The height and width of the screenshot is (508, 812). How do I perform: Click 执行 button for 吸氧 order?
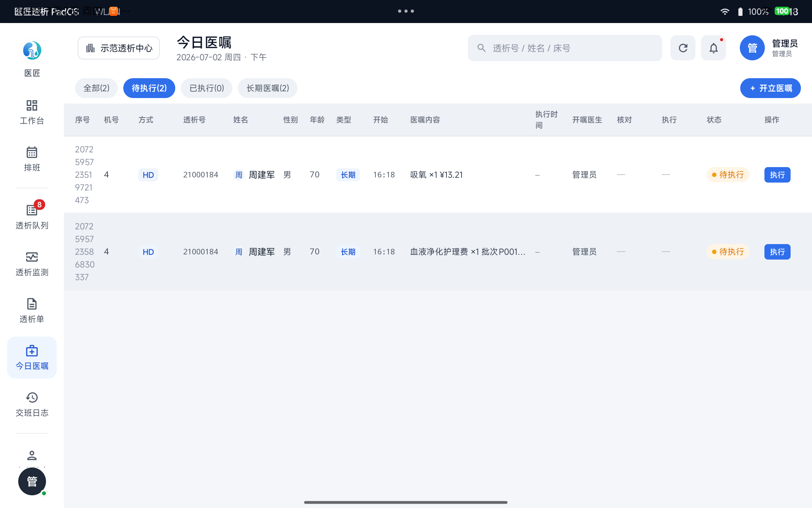(x=778, y=175)
